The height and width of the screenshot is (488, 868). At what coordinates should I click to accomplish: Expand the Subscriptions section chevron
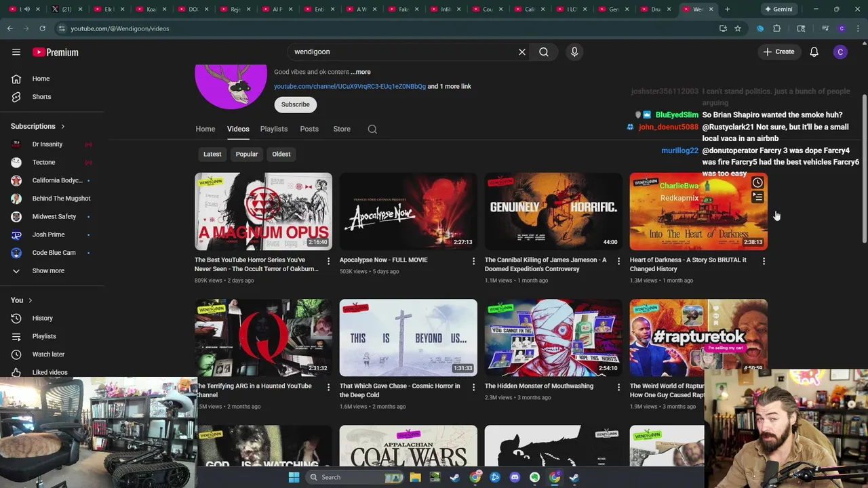[63, 126]
